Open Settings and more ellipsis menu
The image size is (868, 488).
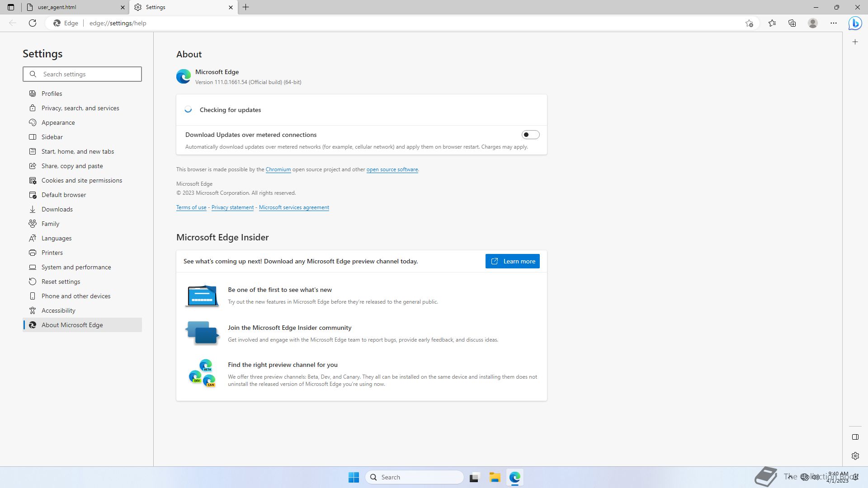coord(834,23)
